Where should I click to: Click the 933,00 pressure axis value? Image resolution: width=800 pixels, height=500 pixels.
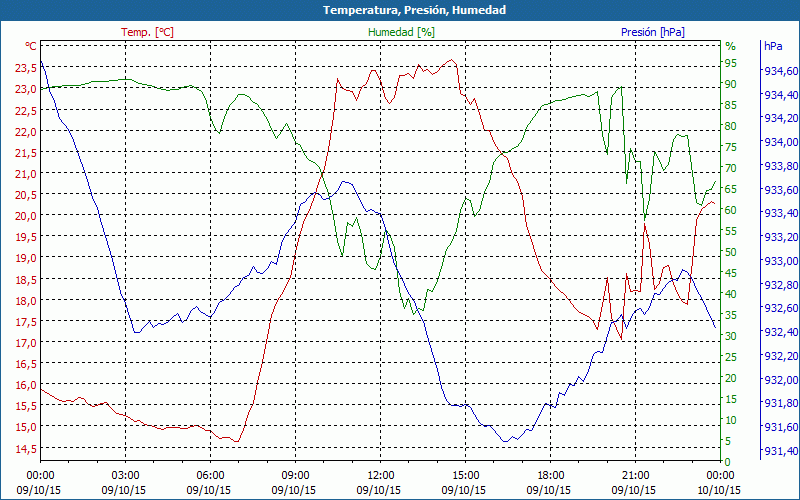781,261
